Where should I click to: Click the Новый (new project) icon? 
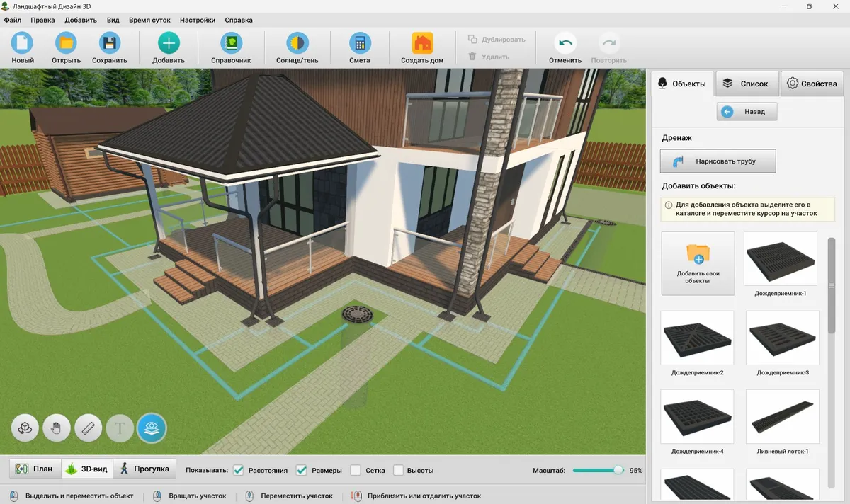tap(23, 43)
